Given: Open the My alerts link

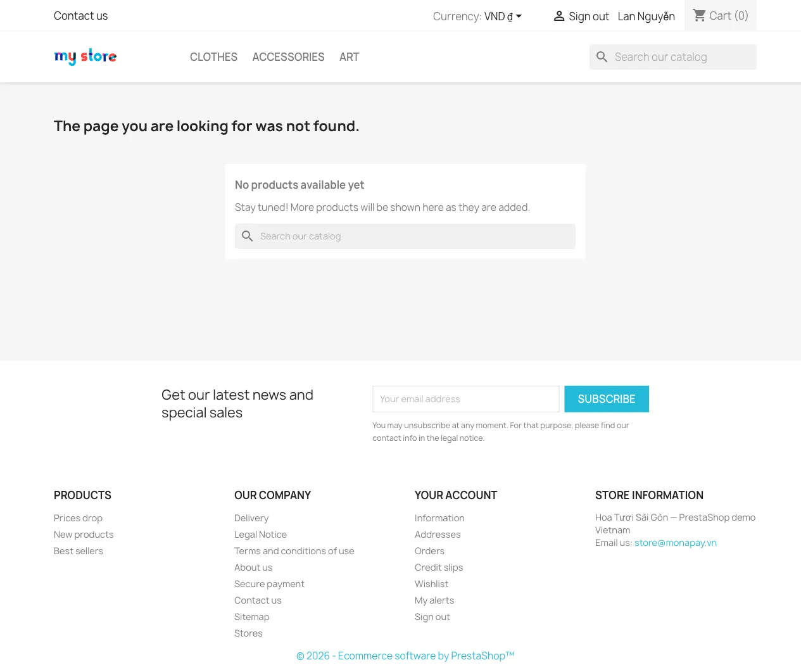Looking at the screenshot, I should coord(434,600).
